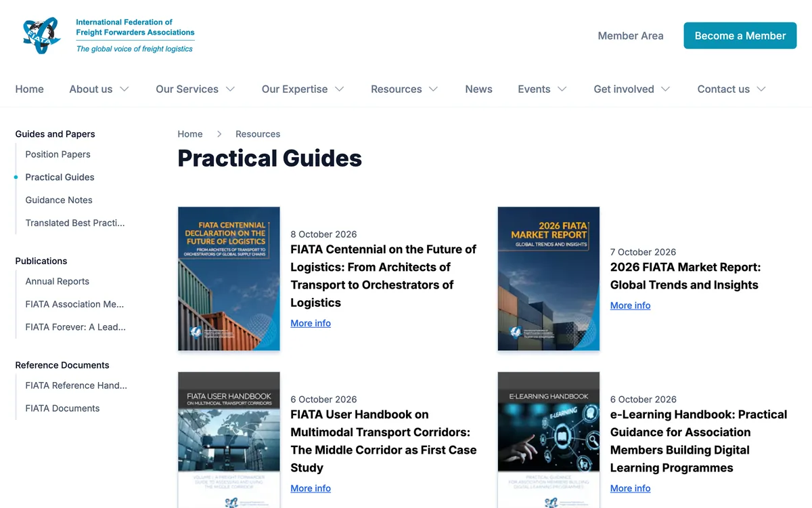Click More info under FIATA Centennial
The image size is (812, 508).
[311, 323]
